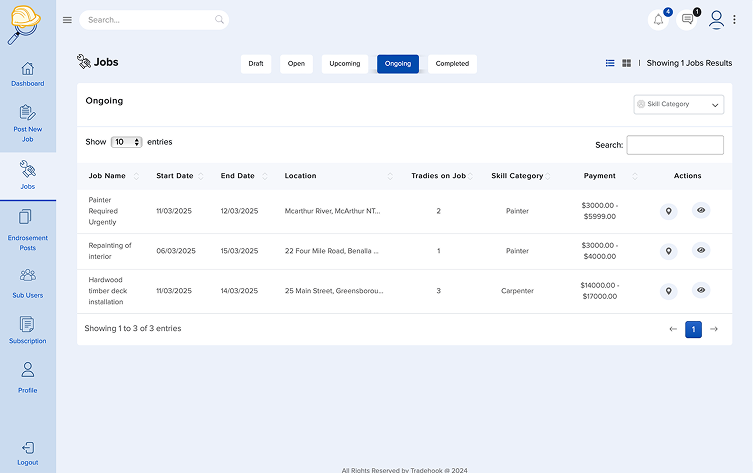Focus the top Search... field
The height and width of the screenshot is (473, 753).
click(x=154, y=20)
